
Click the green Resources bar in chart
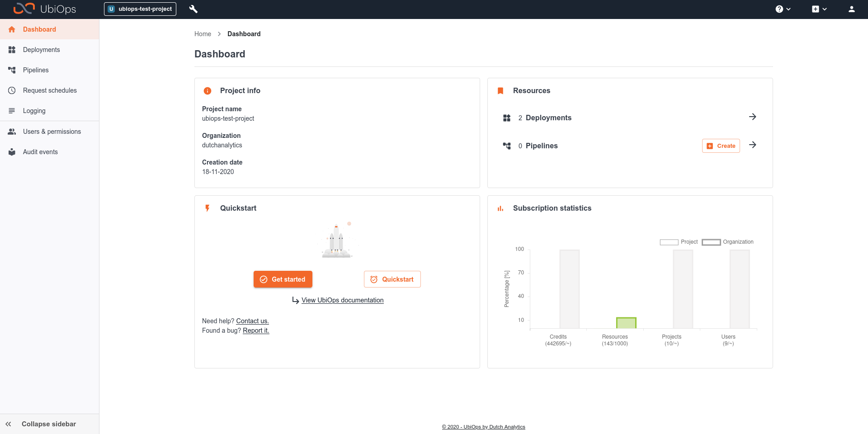[626, 323]
